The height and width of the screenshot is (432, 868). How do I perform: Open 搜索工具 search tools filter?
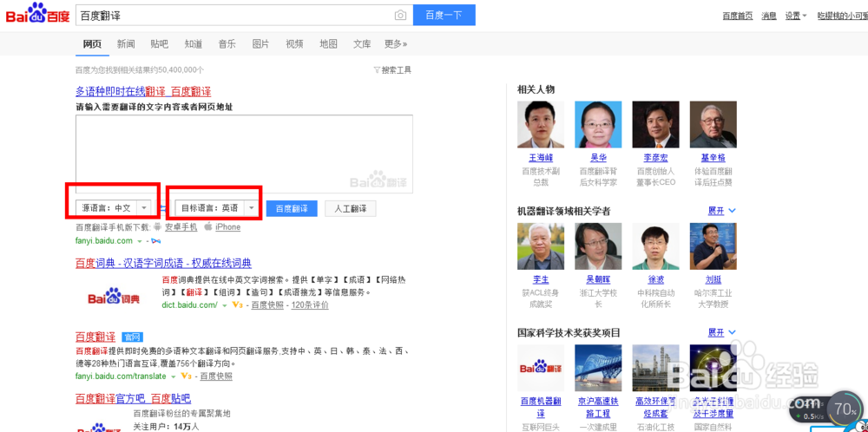[x=392, y=70]
